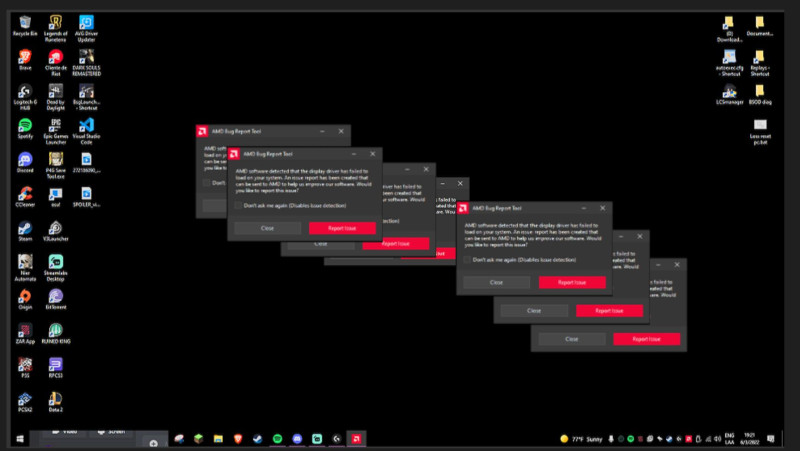This screenshot has height=451, width=800.
Task: Select the BSOD diag folder icon
Action: coord(760,94)
